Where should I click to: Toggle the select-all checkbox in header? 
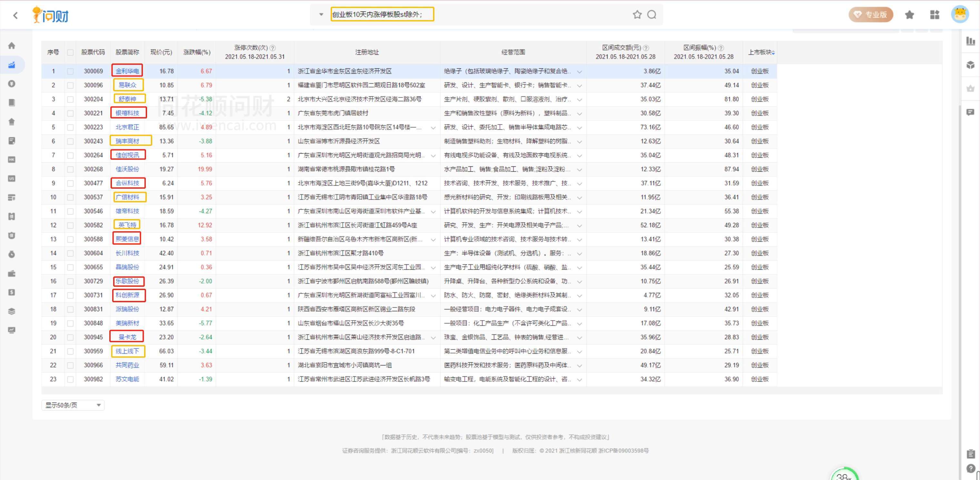point(70,53)
